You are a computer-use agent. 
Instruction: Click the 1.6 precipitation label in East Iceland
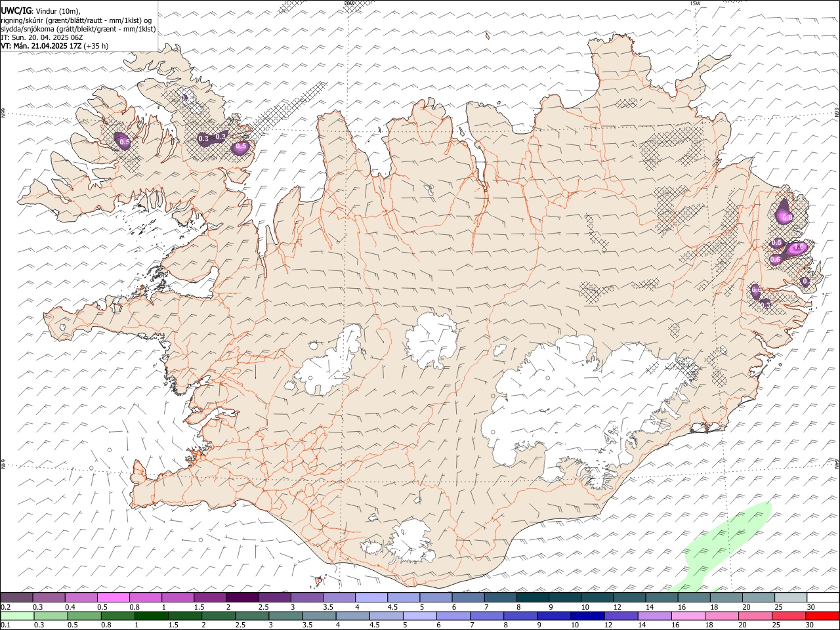click(x=799, y=247)
